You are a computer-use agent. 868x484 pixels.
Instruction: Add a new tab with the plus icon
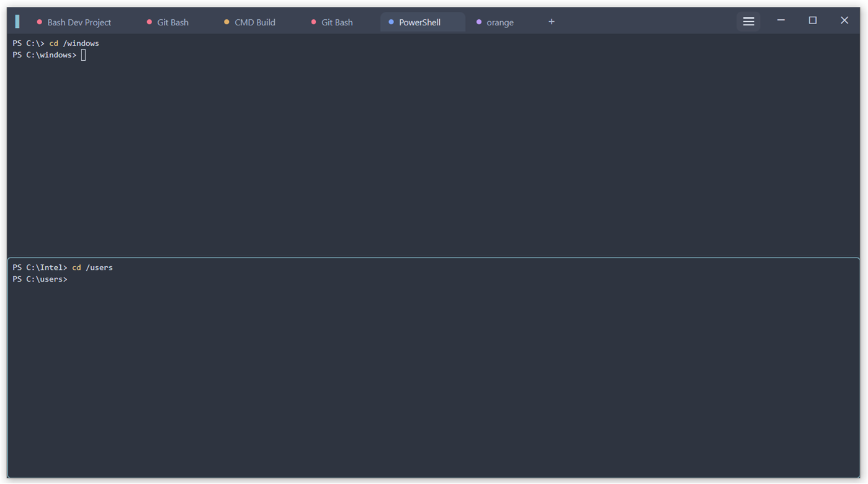(x=551, y=22)
